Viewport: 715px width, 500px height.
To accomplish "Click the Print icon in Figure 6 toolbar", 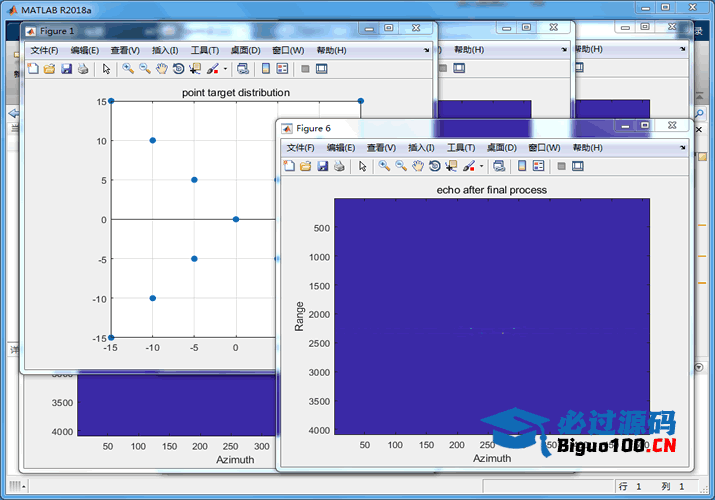I will coord(339,166).
